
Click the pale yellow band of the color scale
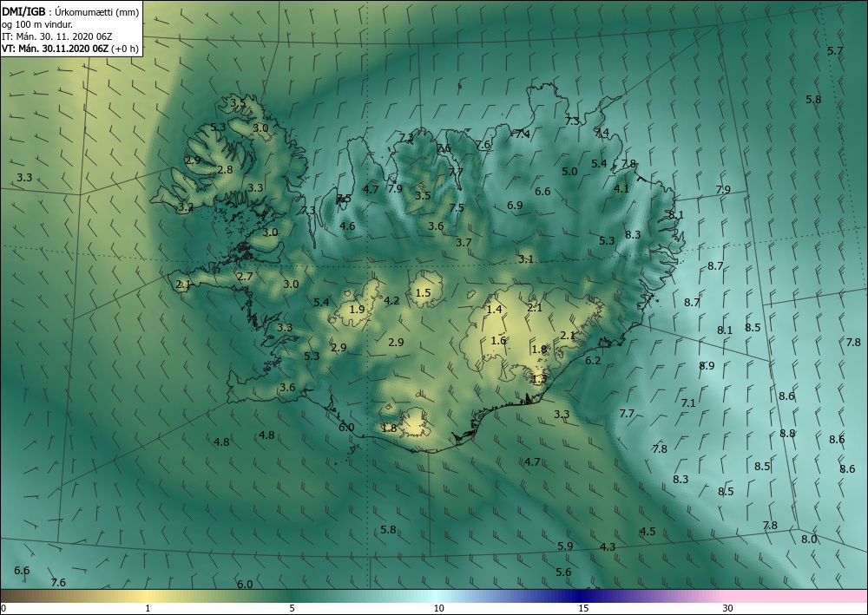148,596
